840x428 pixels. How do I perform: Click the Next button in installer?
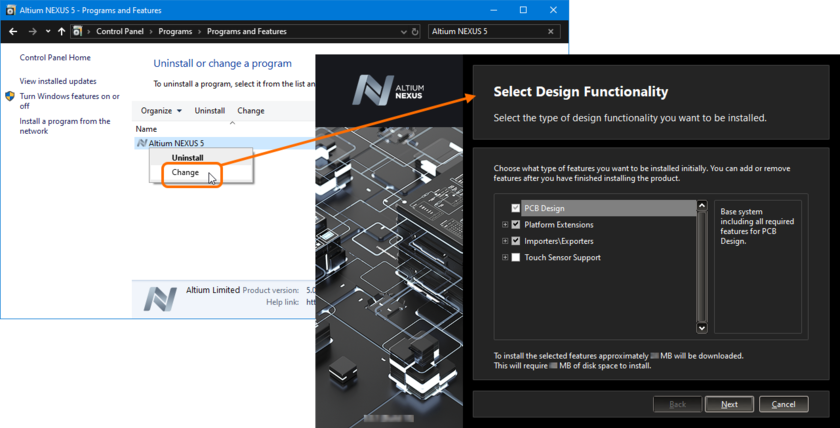pos(729,404)
